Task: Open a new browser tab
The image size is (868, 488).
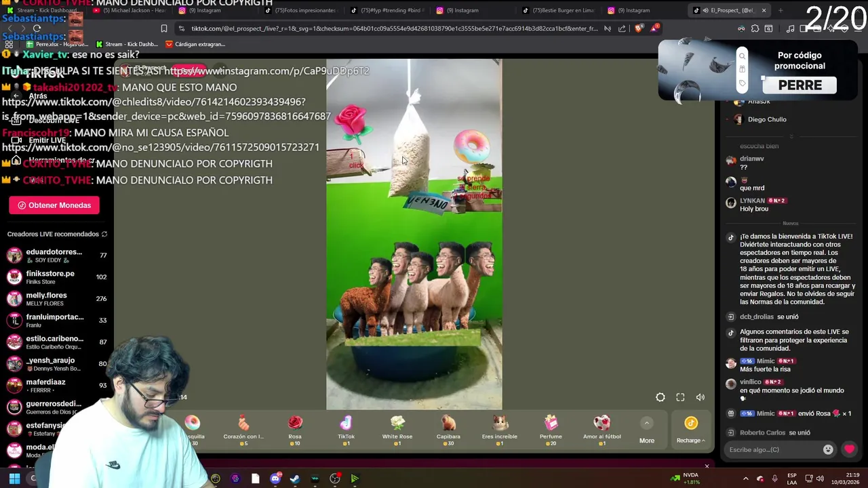Action: click(781, 10)
